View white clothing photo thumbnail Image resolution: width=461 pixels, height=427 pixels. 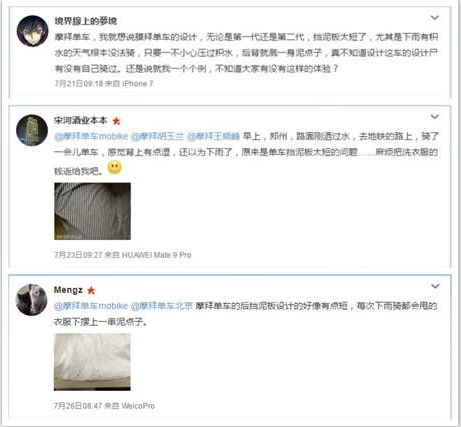click(x=92, y=362)
